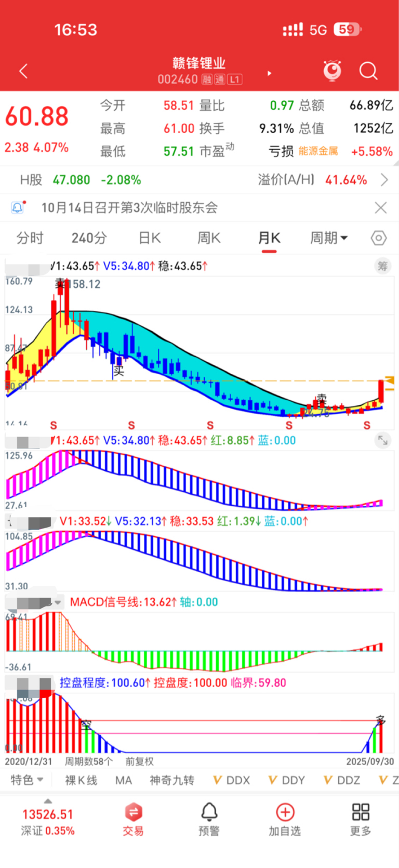
Task: Tap the 空 signal marker in 控盘 chart
Action: (86, 725)
